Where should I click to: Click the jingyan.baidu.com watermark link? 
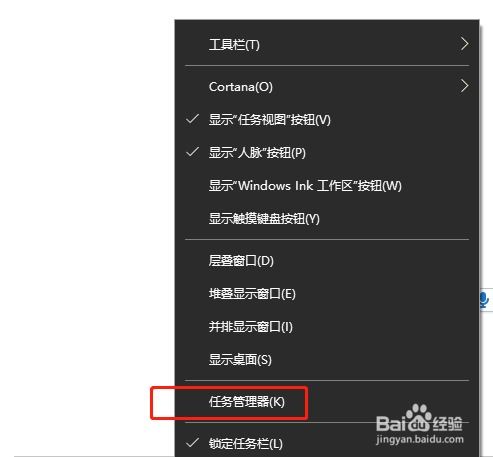coord(420,440)
